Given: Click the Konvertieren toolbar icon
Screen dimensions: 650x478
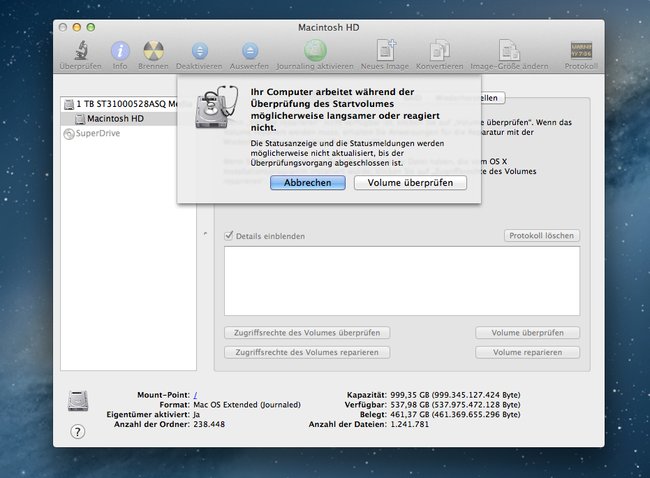Looking at the screenshot, I should pos(440,51).
